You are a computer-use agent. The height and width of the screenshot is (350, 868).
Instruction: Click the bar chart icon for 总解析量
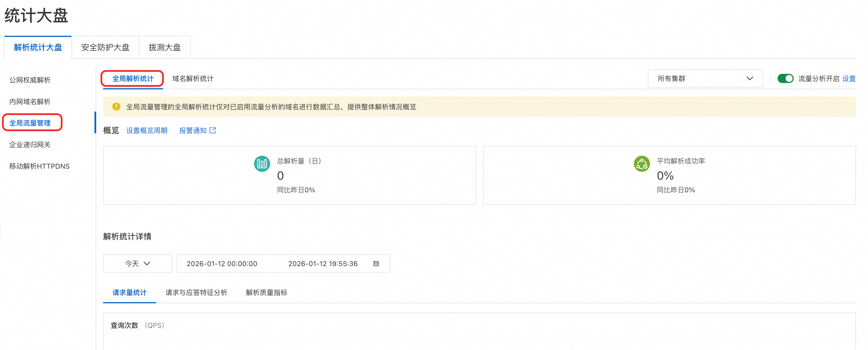point(262,164)
